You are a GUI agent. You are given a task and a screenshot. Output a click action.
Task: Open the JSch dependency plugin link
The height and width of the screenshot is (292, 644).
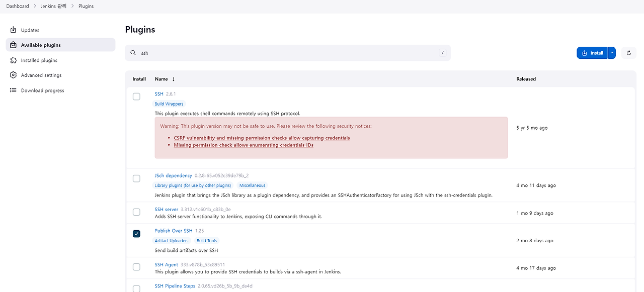point(174,175)
